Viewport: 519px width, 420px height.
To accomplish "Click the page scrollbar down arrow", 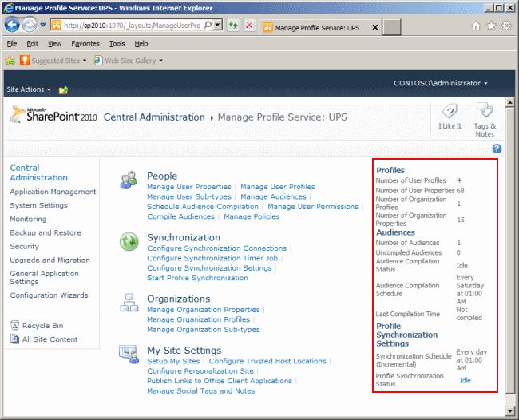I will click(510, 411).
